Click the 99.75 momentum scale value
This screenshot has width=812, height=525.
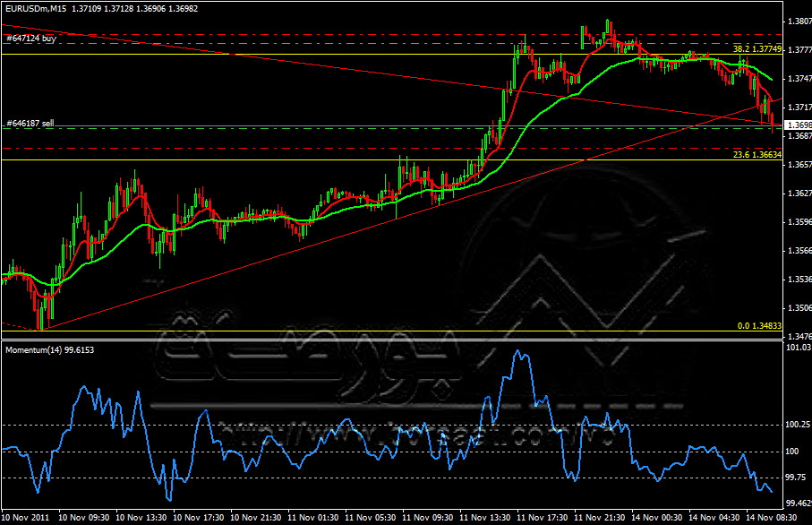click(x=796, y=478)
